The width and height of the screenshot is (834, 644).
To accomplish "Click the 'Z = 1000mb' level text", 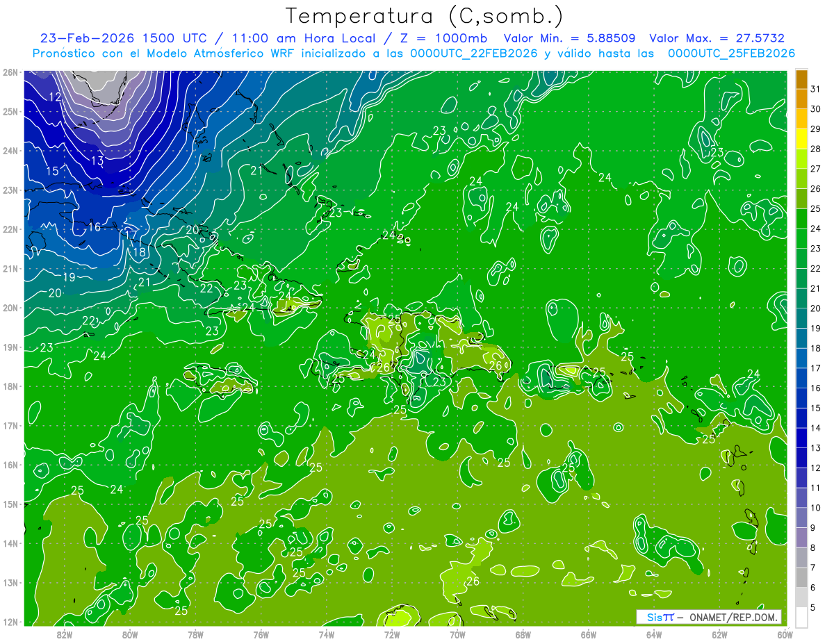I will [442, 38].
